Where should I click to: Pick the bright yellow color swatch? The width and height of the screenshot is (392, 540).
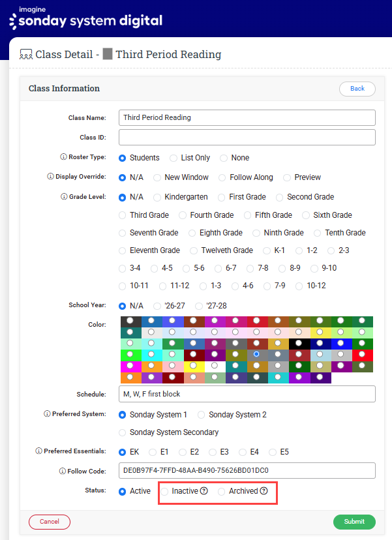tap(193, 365)
